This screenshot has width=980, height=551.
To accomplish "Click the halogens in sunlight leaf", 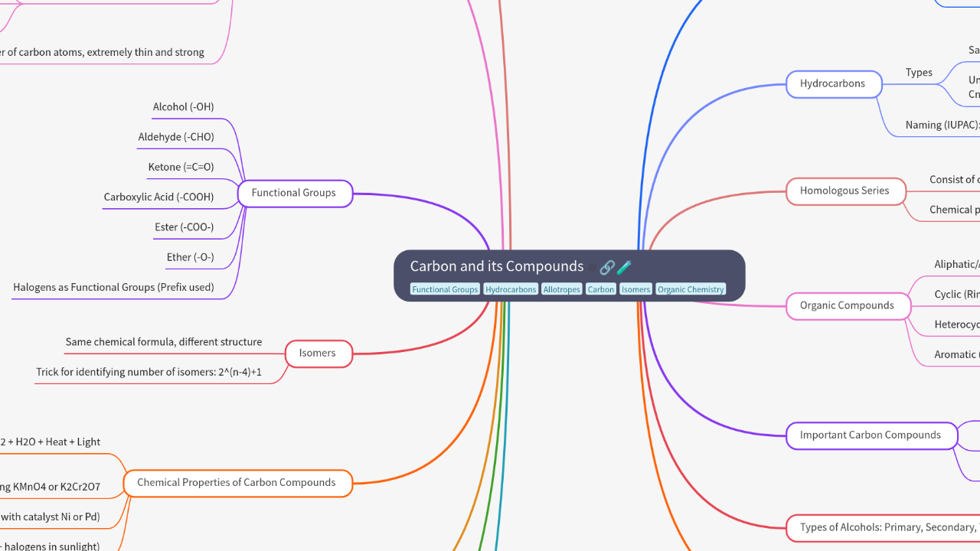I will [x=51, y=546].
